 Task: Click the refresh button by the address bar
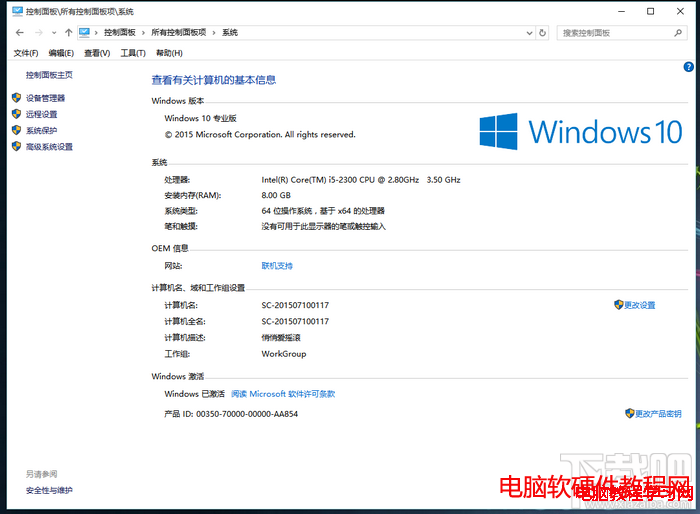(542, 33)
